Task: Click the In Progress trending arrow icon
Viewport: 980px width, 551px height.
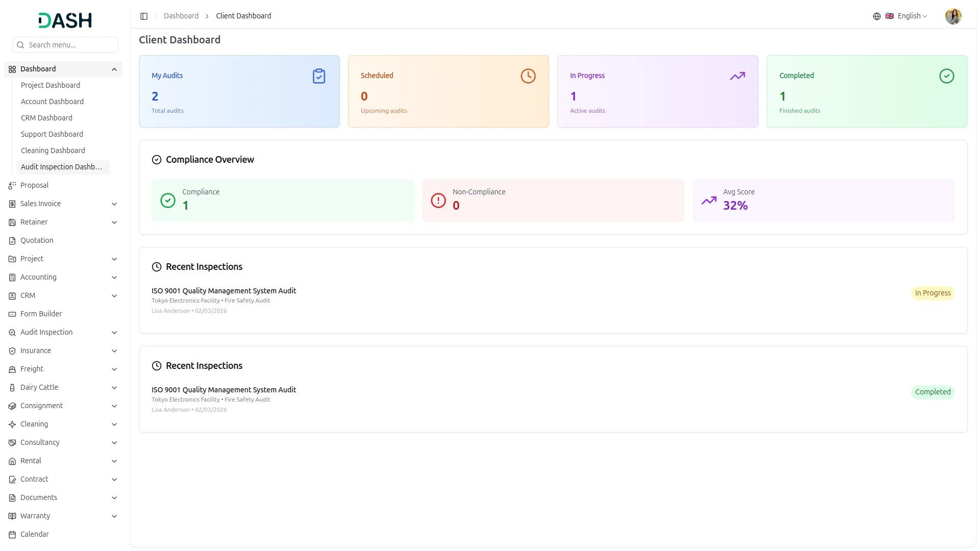Action: point(737,76)
